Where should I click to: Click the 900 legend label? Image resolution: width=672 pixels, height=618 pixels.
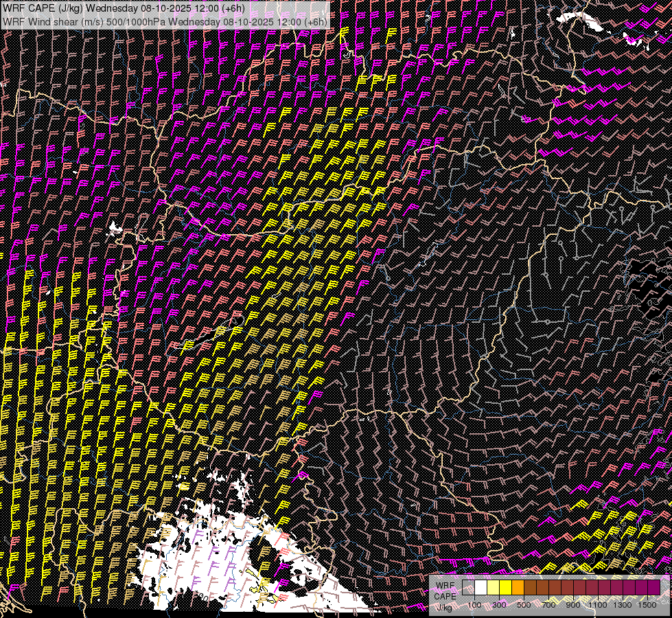[573, 605]
